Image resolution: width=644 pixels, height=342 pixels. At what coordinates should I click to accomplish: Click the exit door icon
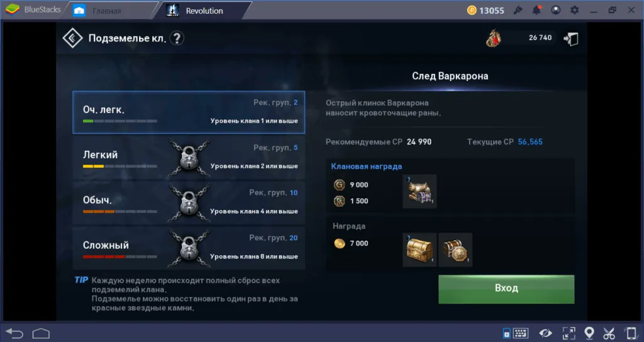click(571, 39)
